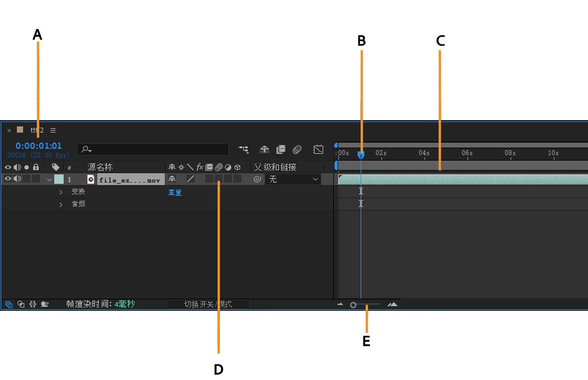Viewport: 588px width, 380px height.
Task: Click the 父级和链接 column header
Action: (x=275, y=167)
